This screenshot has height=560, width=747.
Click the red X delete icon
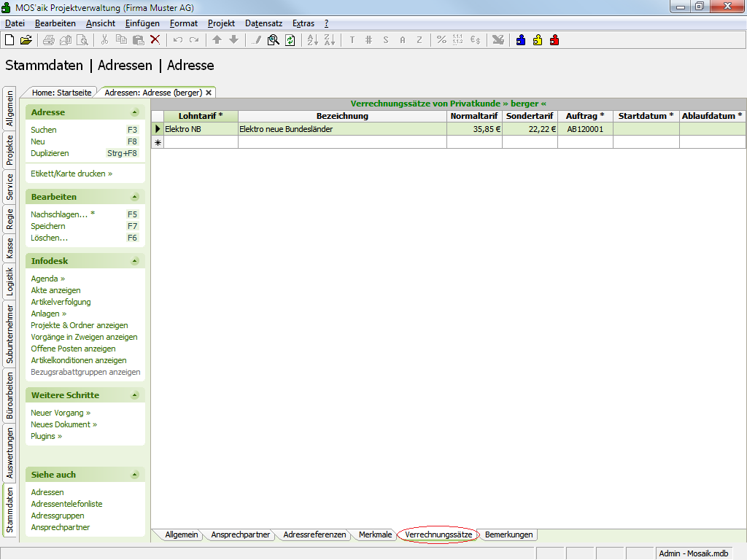point(155,40)
